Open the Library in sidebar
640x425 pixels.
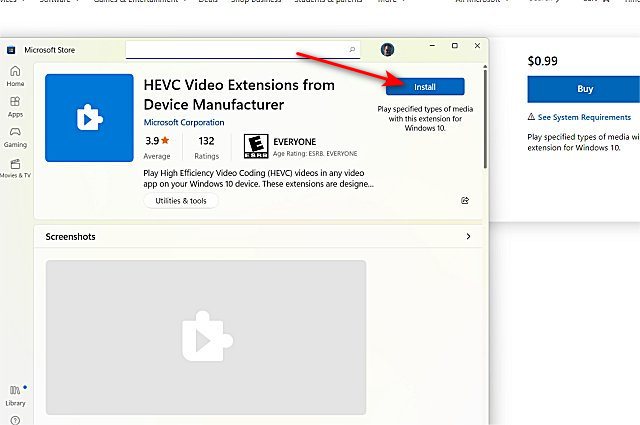(15, 394)
